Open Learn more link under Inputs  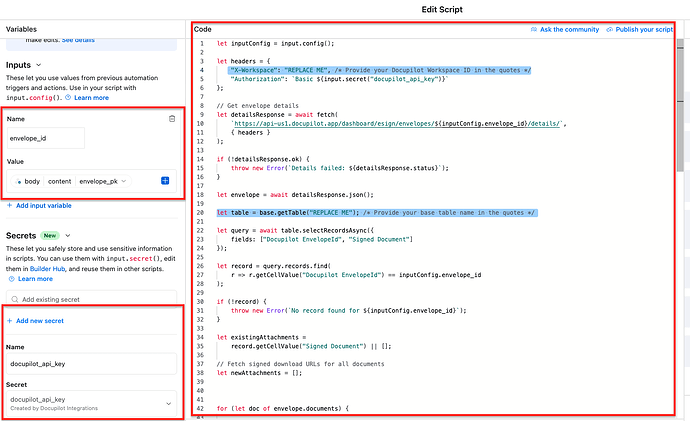(91, 98)
